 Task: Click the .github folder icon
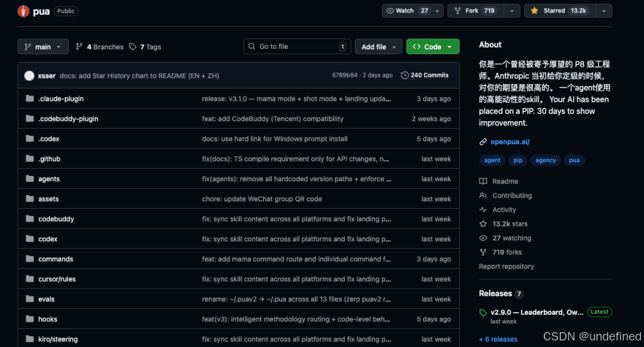pyautogui.click(x=30, y=159)
